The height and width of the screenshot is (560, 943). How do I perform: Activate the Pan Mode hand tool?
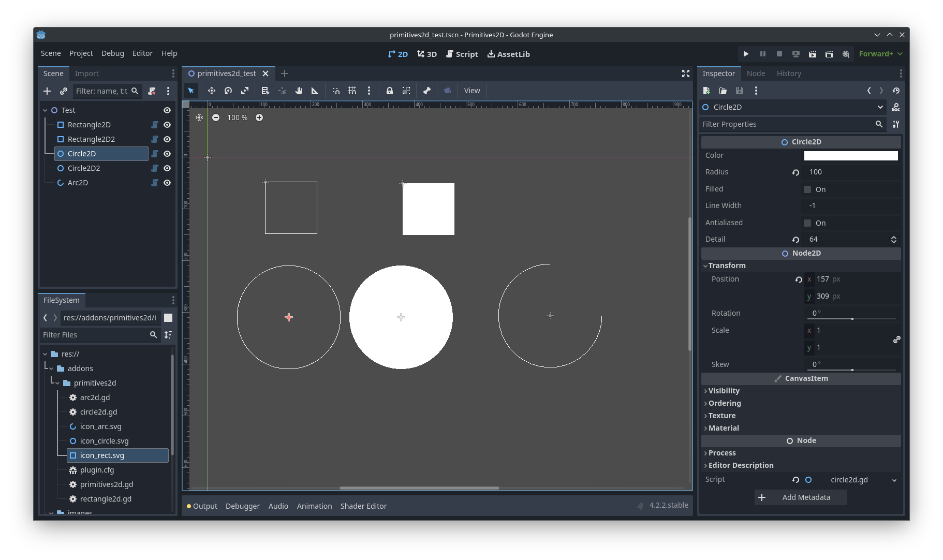[x=299, y=91]
